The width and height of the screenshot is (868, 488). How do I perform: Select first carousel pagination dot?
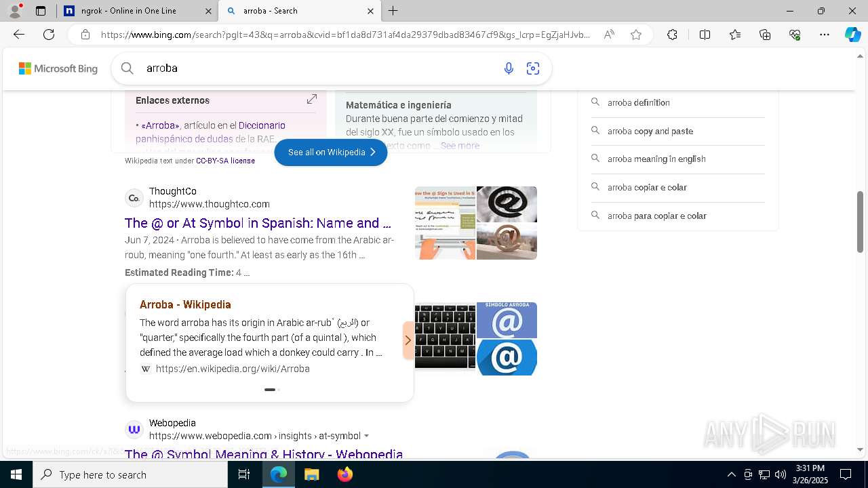click(269, 390)
